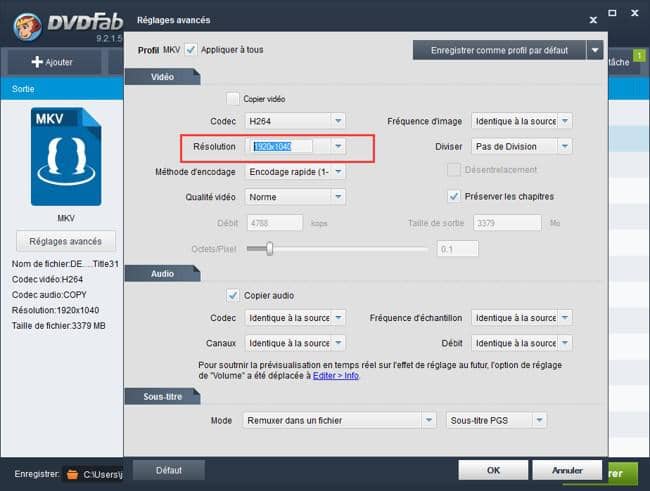This screenshot has height=491, width=650.
Task: Click the green task count badge
Action: pyautogui.click(x=639, y=55)
